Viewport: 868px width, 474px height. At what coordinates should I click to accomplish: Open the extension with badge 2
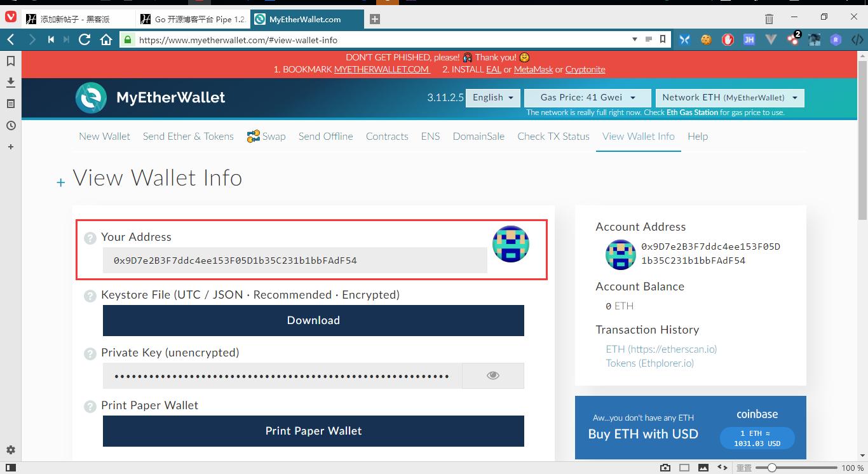click(793, 39)
